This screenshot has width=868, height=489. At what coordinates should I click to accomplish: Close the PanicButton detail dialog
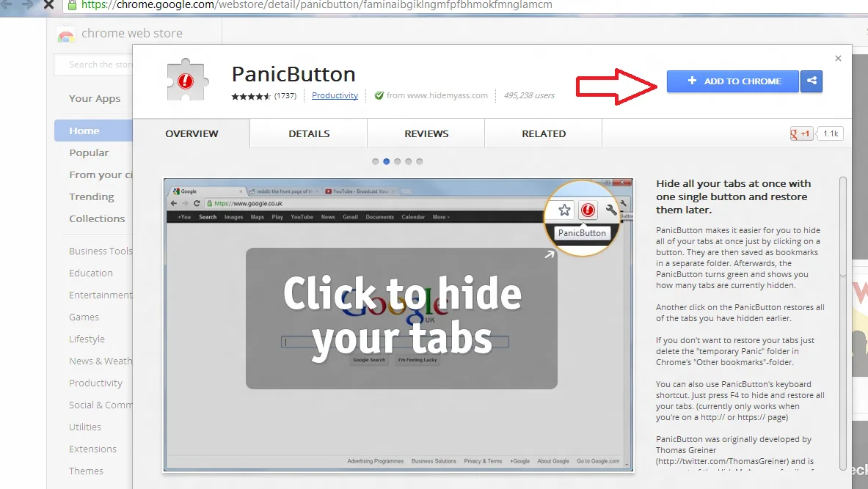[838, 58]
